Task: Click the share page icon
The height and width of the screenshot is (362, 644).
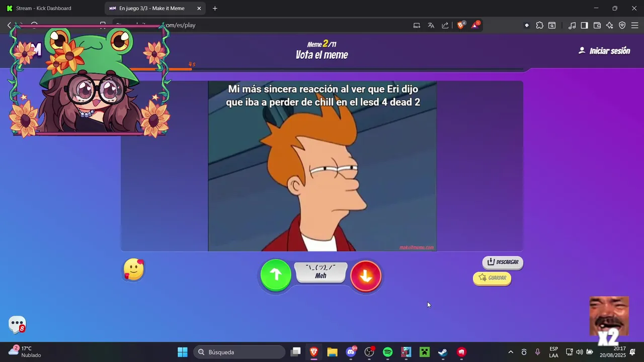Action: point(445,25)
